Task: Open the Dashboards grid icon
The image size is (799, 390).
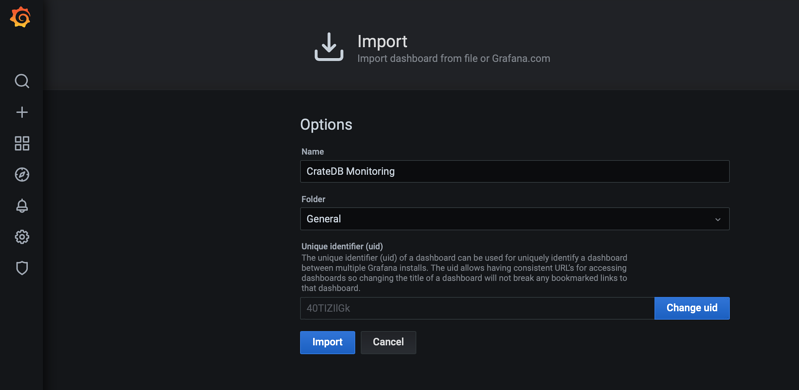Action: 22,143
